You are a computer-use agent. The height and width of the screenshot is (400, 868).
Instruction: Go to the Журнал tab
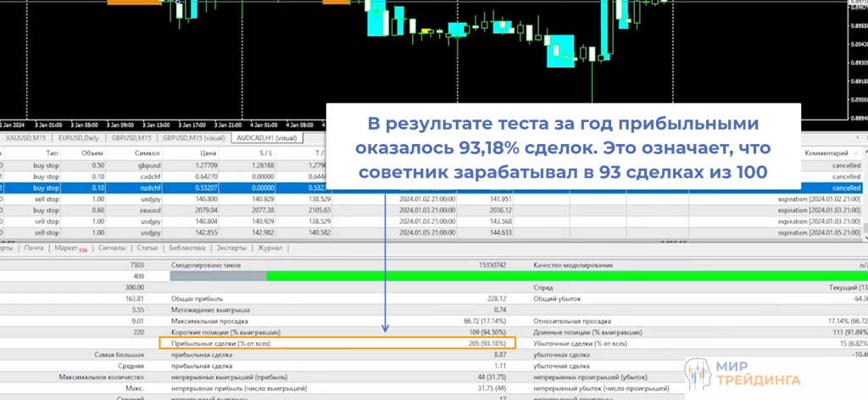[x=270, y=248]
